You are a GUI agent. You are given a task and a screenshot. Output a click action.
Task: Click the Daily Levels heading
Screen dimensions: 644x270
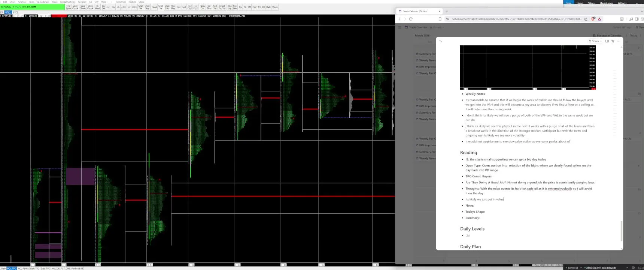click(473, 229)
